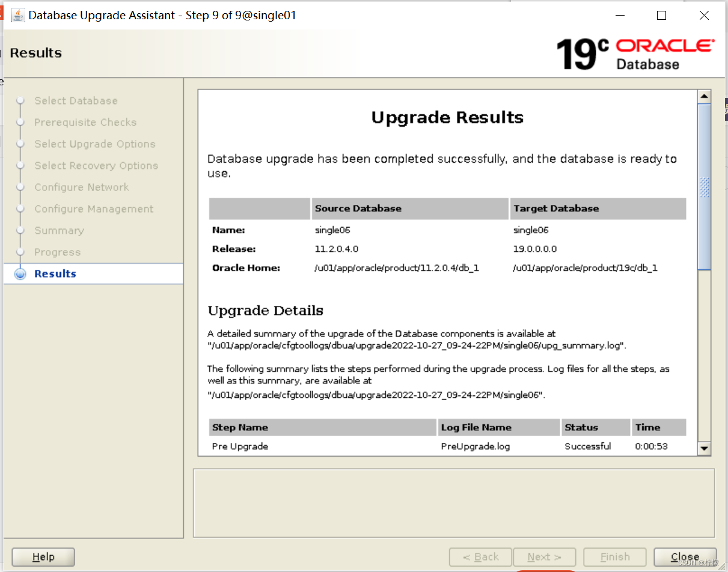Click the Oracle 19c Database logo
The image size is (728, 572).
click(635, 54)
